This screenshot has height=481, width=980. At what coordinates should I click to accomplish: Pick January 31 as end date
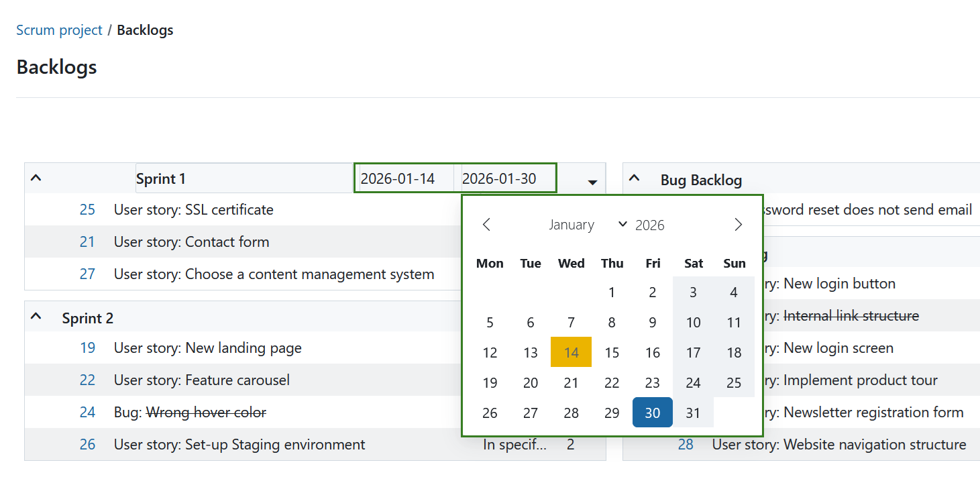pos(693,412)
